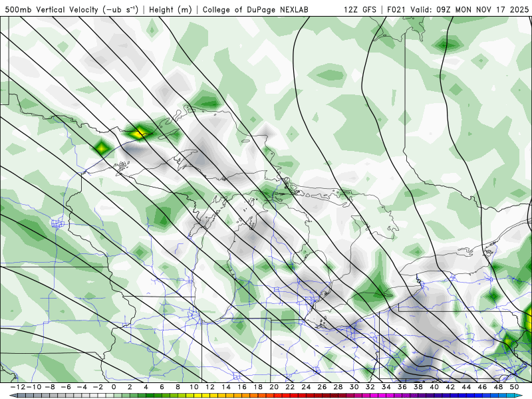Click the '-6' value on the color scale
Viewport: 532px width, 399px height.
[66, 387]
